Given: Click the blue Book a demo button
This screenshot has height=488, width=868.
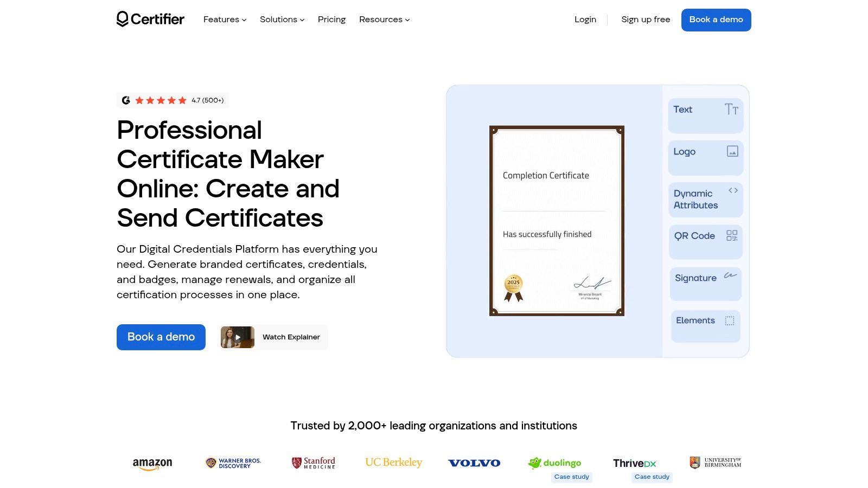Looking at the screenshot, I should click(x=716, y=20).
